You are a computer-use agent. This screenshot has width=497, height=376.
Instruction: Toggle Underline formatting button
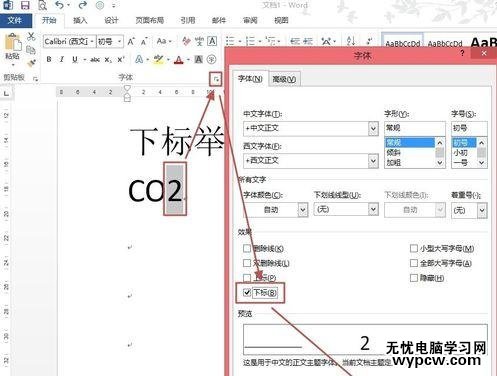[75, 60]
